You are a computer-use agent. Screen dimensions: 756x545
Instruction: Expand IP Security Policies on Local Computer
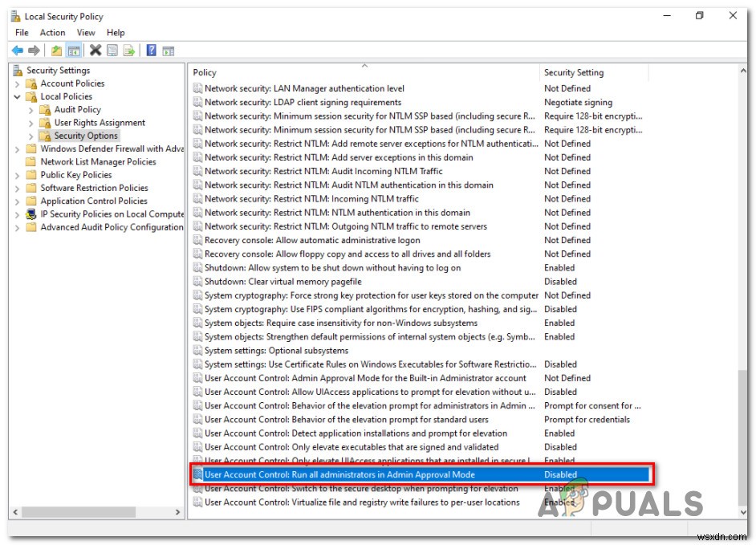(x=18, y=214)
